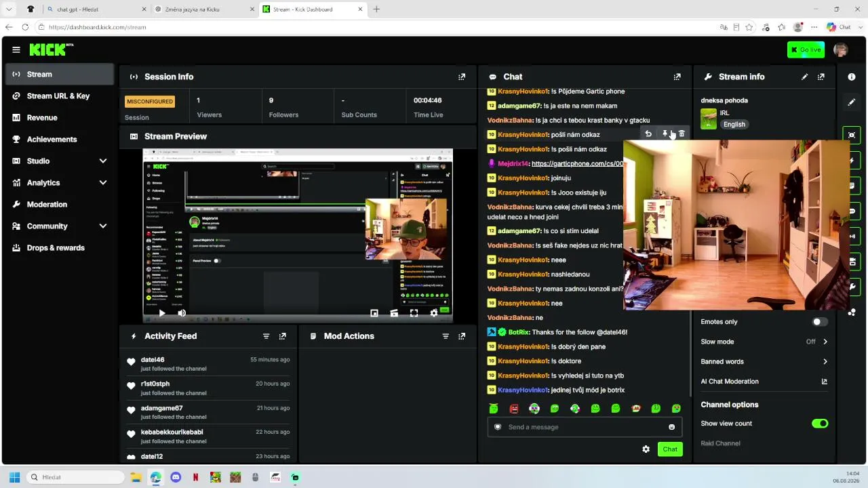Open Netflix from the taskbar
Screen dimensions: 868x488
pos(196,477)
